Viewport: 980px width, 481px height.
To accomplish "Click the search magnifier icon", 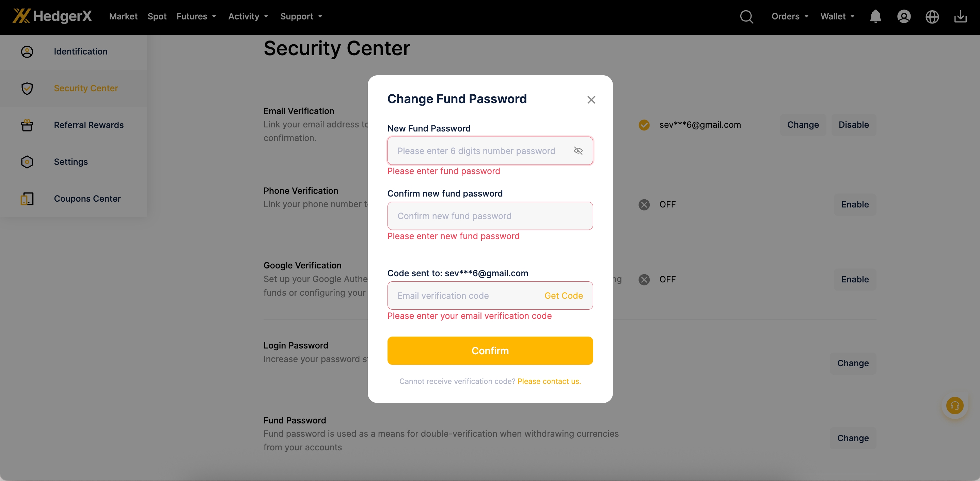I will (x=746, y=17).
